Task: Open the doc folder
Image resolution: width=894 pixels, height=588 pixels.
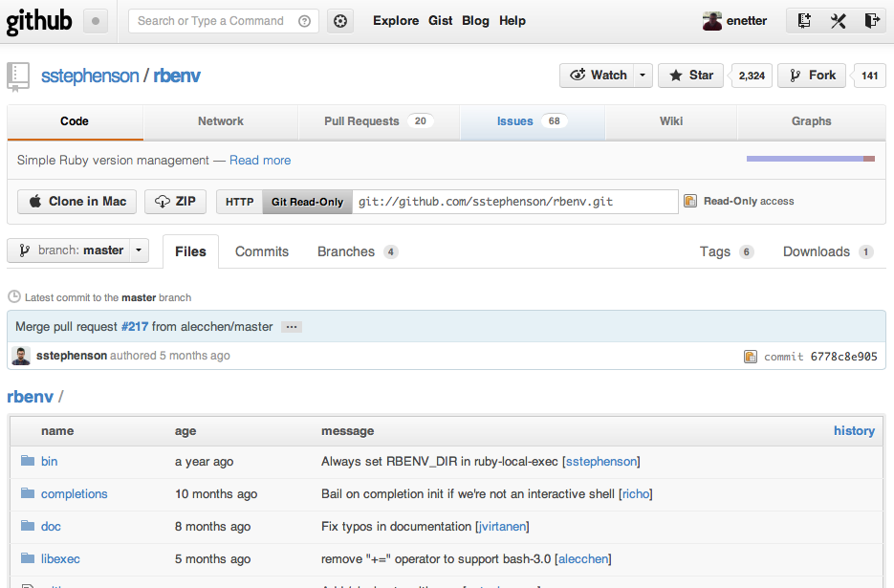Action: point(51,527)
